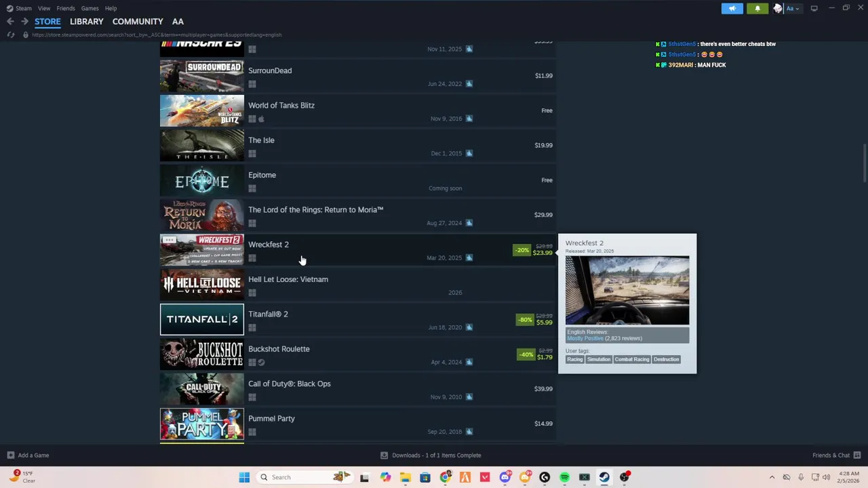The width and height of the screenshot is (868, 488).
Task: Open Call of Duty: Black Ops title
Action: (290, 384)
